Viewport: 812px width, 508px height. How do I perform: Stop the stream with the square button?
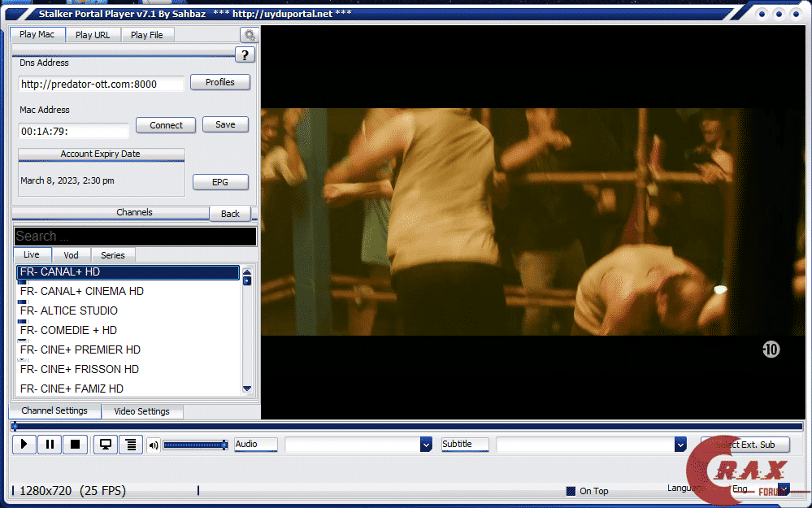75,445
